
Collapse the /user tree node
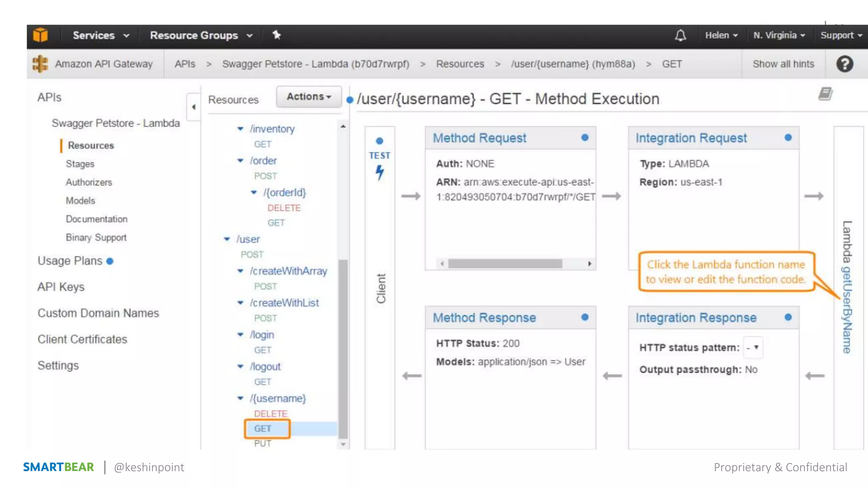click(227, 239)
